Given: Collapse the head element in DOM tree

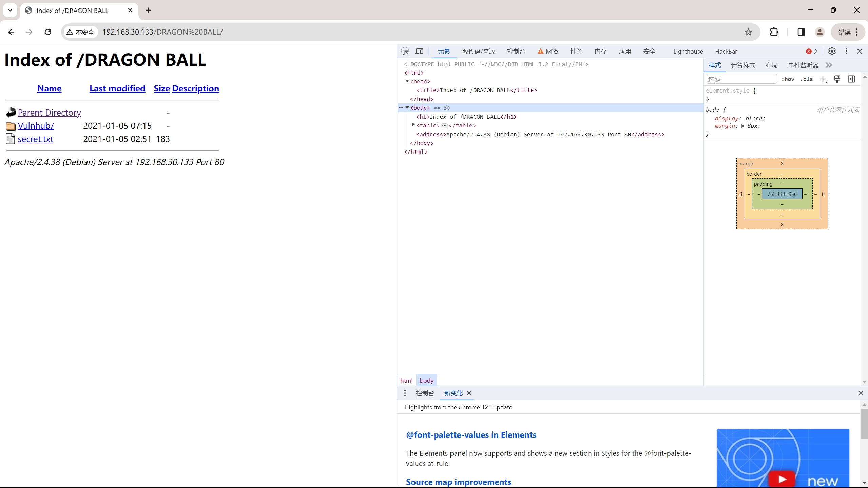Looking at the screenshot, I should (x=407, y=81).
